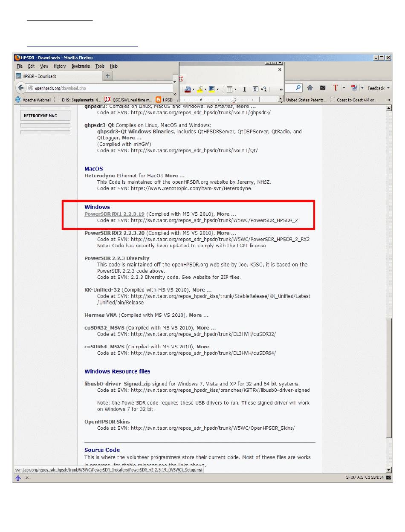Click the HETERODYNE MAC sidebar button
The height and width of the screenshot is (532, 405).
coord(45,116)
